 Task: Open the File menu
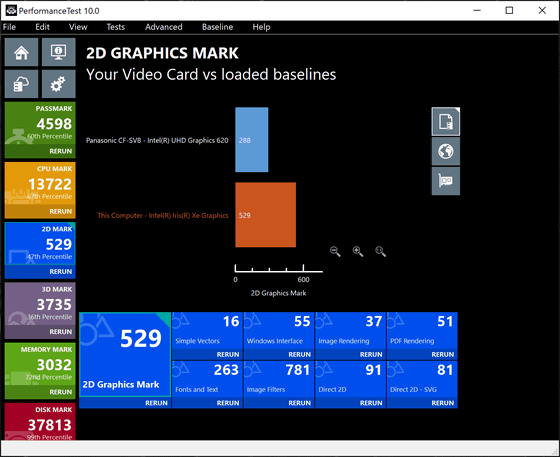(9, 27)
